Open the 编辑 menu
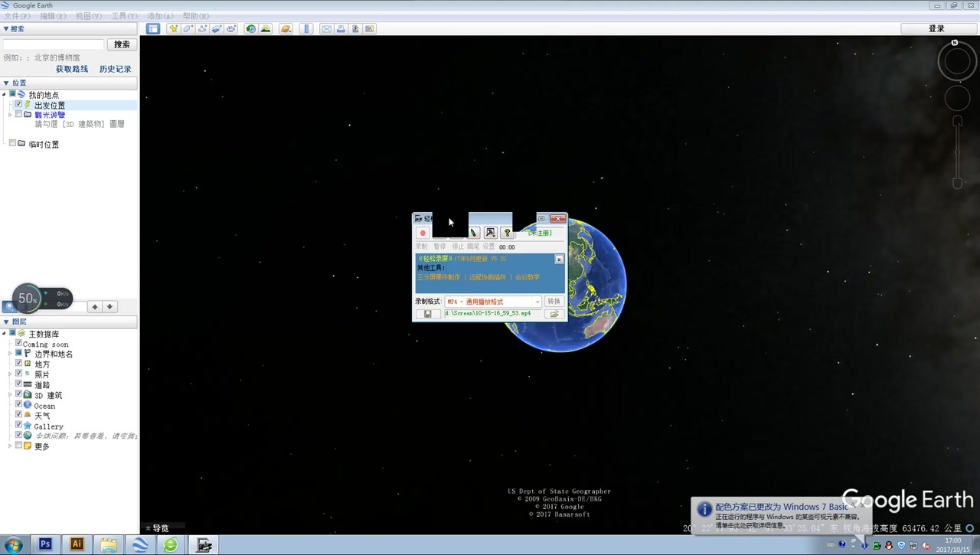 click(53, 16)
